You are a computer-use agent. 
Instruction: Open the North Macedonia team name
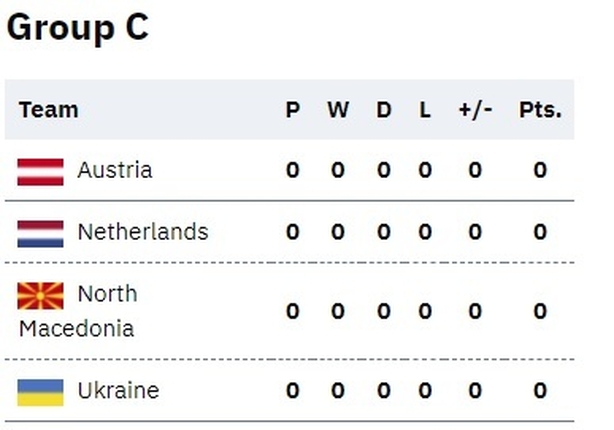[78, 311]
